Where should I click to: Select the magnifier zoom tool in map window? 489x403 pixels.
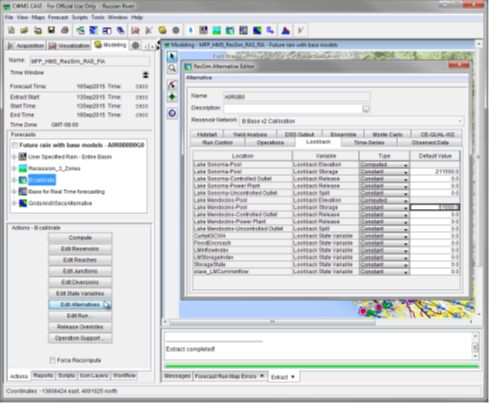tap(172, 69)
